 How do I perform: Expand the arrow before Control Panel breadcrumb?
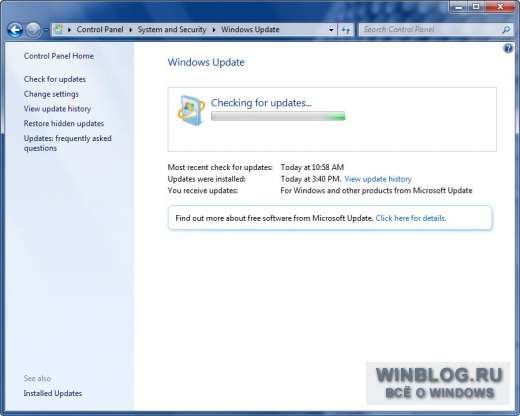[x=69, y=30]
